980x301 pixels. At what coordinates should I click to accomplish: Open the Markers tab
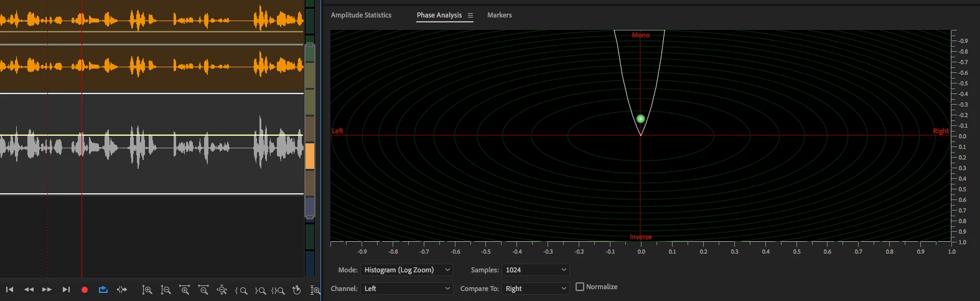pos(500,15)
